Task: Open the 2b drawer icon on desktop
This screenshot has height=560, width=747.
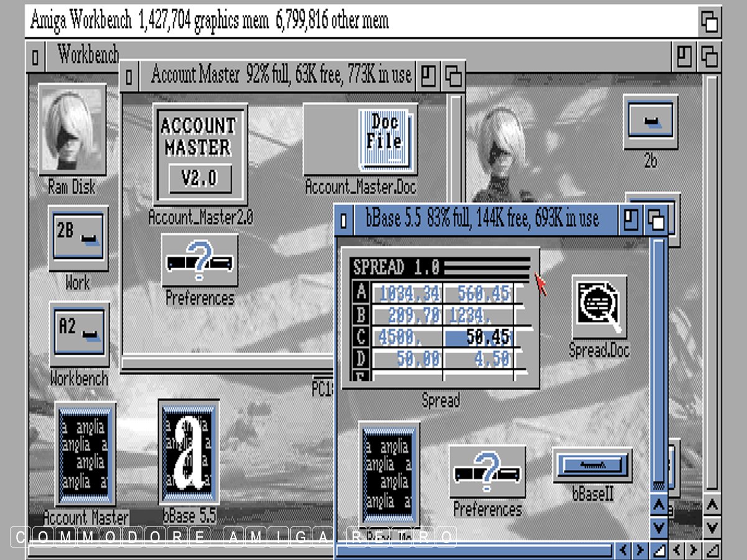Action: point(651,121)
